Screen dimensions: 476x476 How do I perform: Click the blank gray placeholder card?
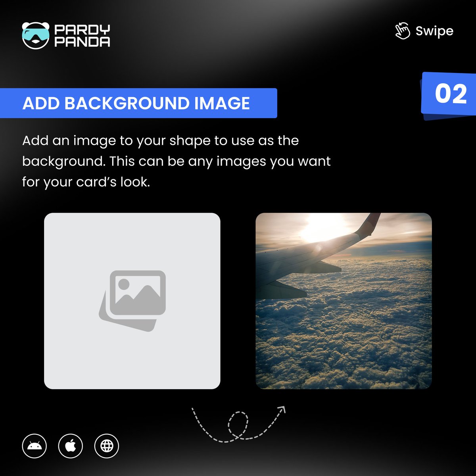(x=132, y=301)
